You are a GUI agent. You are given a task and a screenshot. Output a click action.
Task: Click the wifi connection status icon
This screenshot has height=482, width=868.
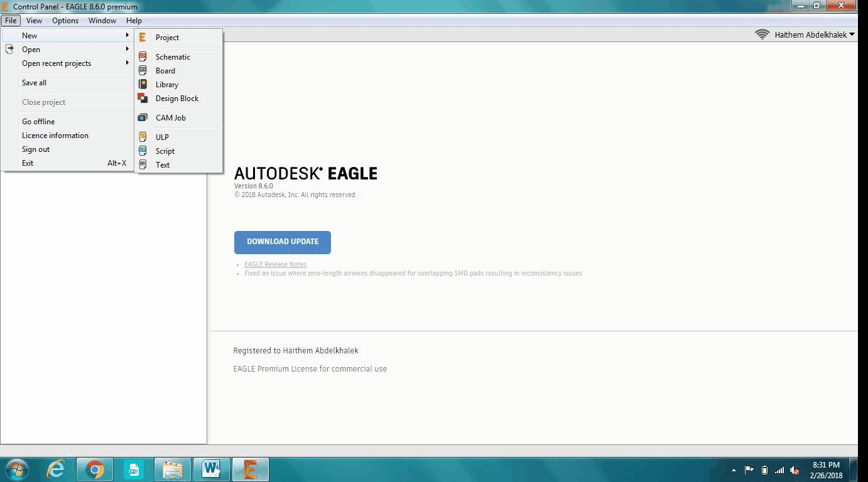[x=762, y=35]
